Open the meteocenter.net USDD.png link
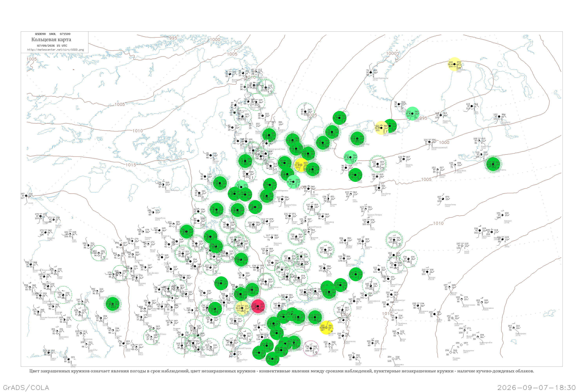 click(55, 50)
